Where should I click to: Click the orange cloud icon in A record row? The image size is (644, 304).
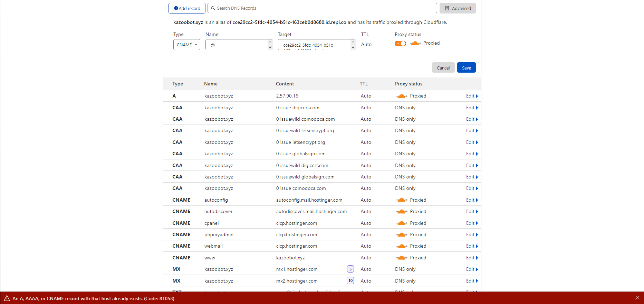click(402, 96)
